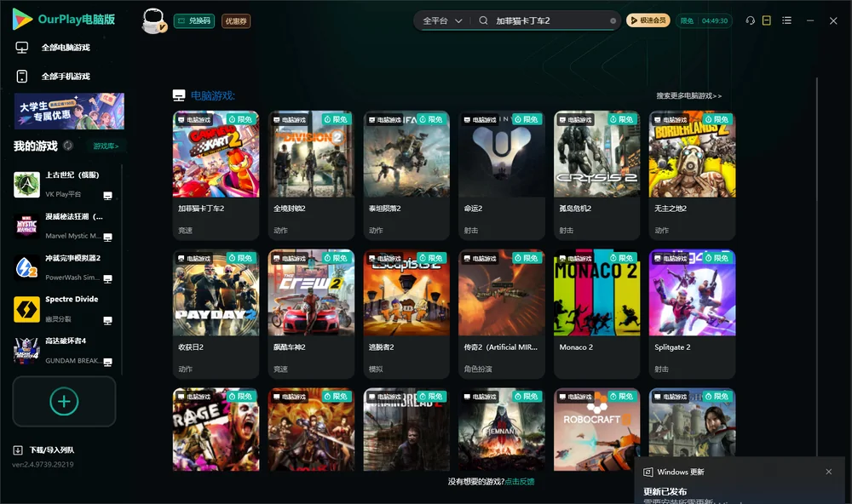Click 电脑游戏 tag on 命运2 card
Screen dimensions: 852x504
coord(480,119)
